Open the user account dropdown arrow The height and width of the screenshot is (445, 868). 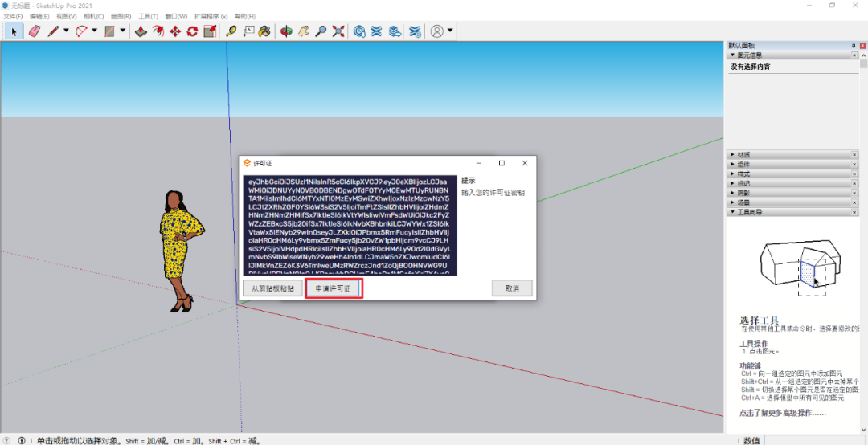click(450, 31)
